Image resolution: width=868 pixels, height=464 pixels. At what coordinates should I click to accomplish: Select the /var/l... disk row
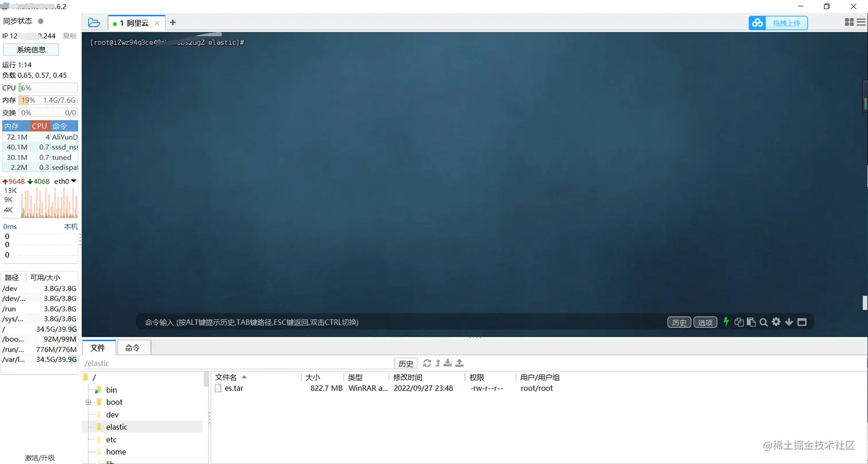coord(40,360)
